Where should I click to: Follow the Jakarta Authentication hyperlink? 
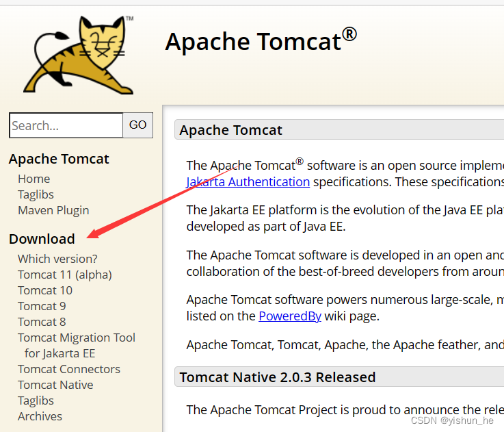248,182
